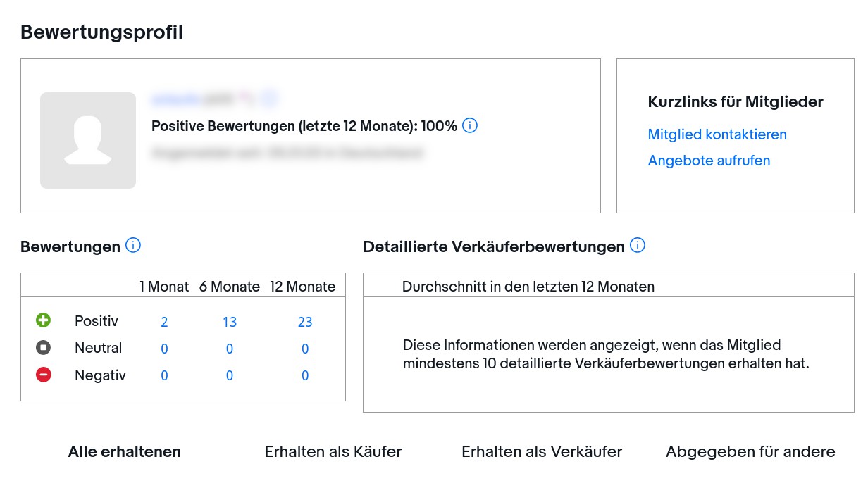
Task: View the 23 positive ratings for 12 Monate
Action: click(x=305, y=322)
